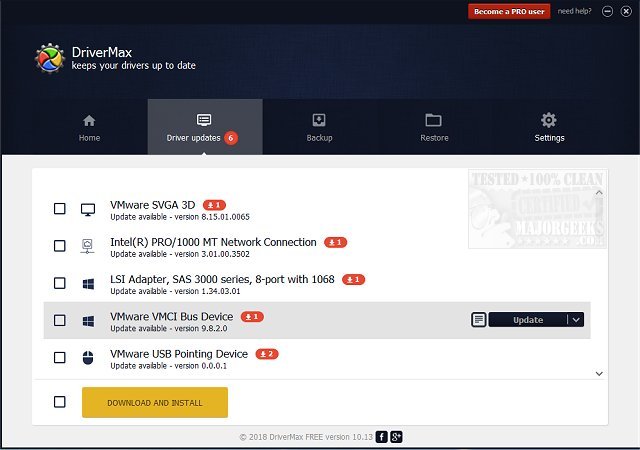The image size is (640, 450).
Task: Open the Google Plus icon in the footer
Action: (x=396, y=437)
